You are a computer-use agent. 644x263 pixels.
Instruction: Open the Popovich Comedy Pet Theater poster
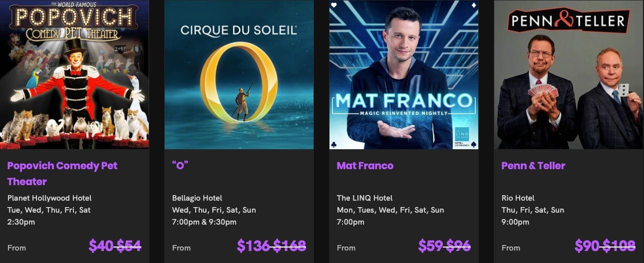pos(74,75)
